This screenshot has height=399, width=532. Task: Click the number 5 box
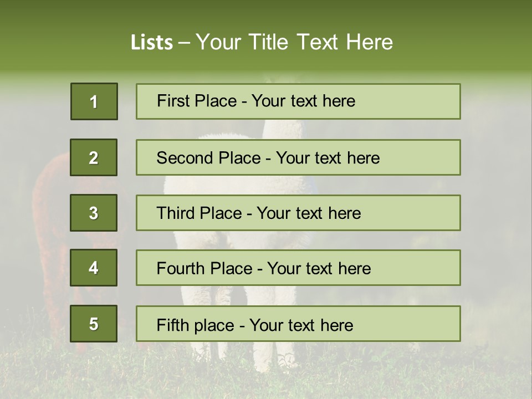pos(94,324)
